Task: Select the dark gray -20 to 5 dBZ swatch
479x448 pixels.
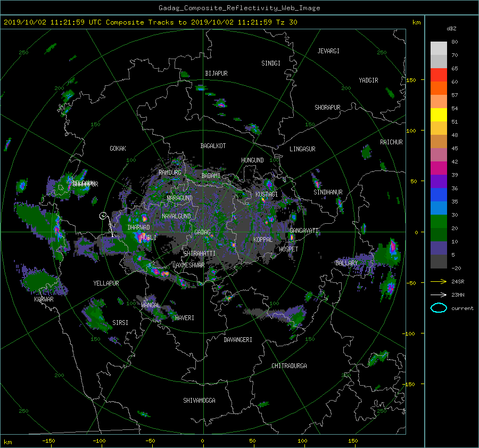Action: coord(439,262)
